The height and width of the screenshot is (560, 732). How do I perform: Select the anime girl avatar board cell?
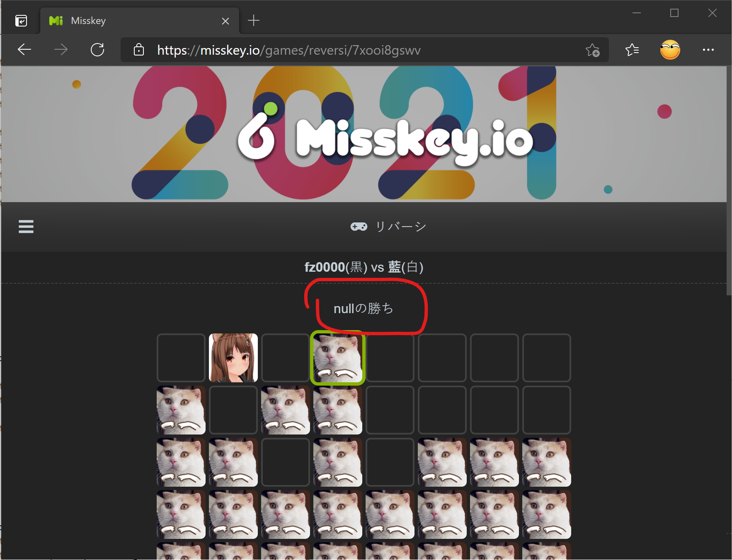click(233, 358)
